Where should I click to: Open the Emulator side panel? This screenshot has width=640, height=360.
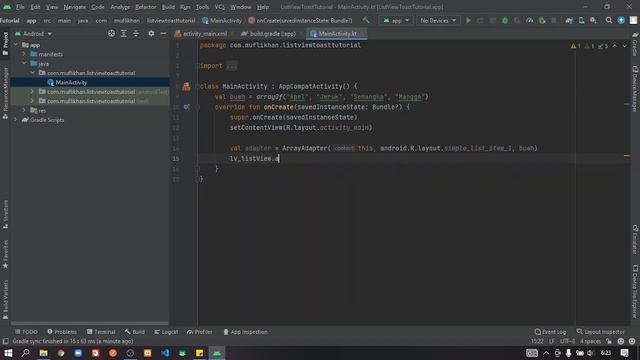(x=635, y=239)
